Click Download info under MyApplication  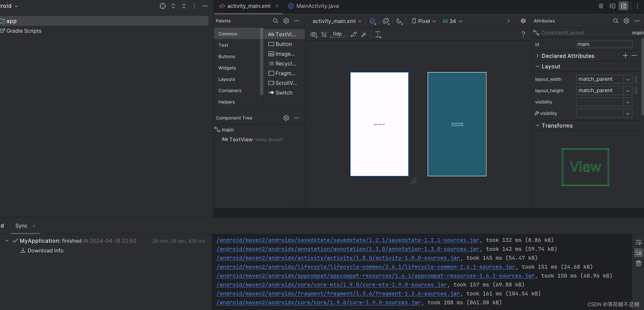click(45, 251)
